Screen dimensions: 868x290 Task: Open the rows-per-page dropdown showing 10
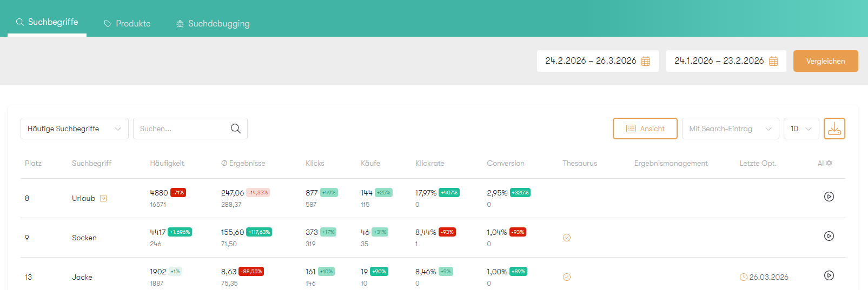(801, 129)
